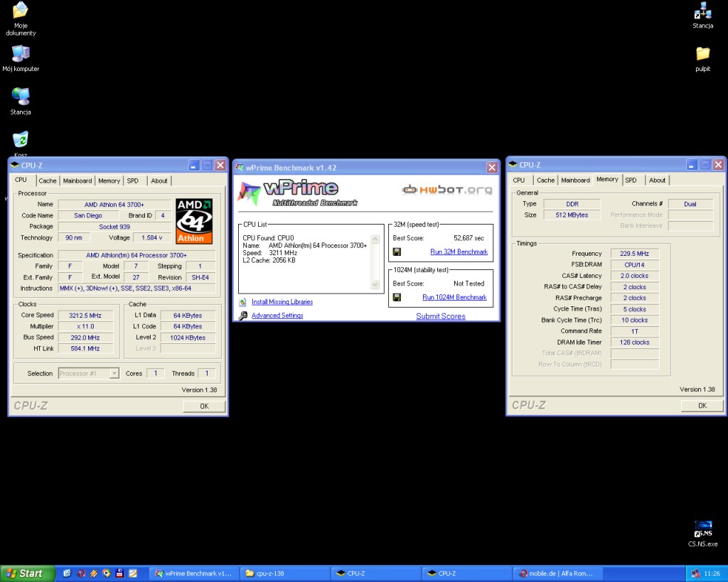728x582 pixels.
Task: Open Cache tab in right CPU-Z window
Action: click(x=545, y=180)
